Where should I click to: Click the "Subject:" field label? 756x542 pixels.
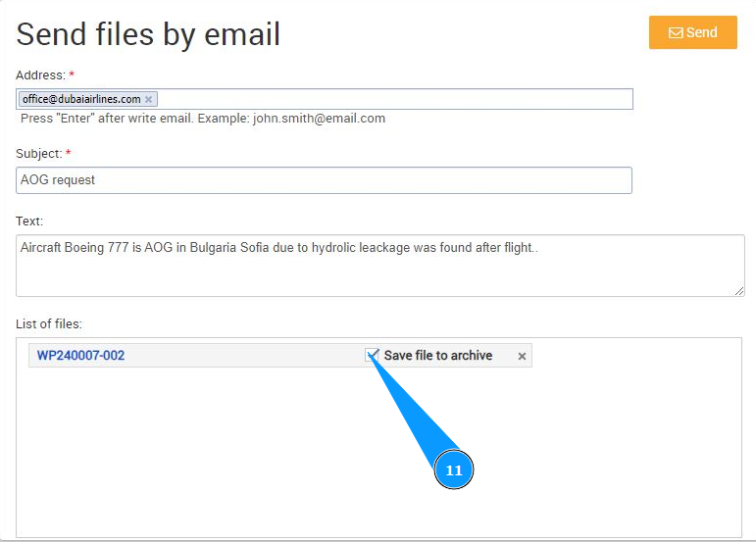coord(38,154)
